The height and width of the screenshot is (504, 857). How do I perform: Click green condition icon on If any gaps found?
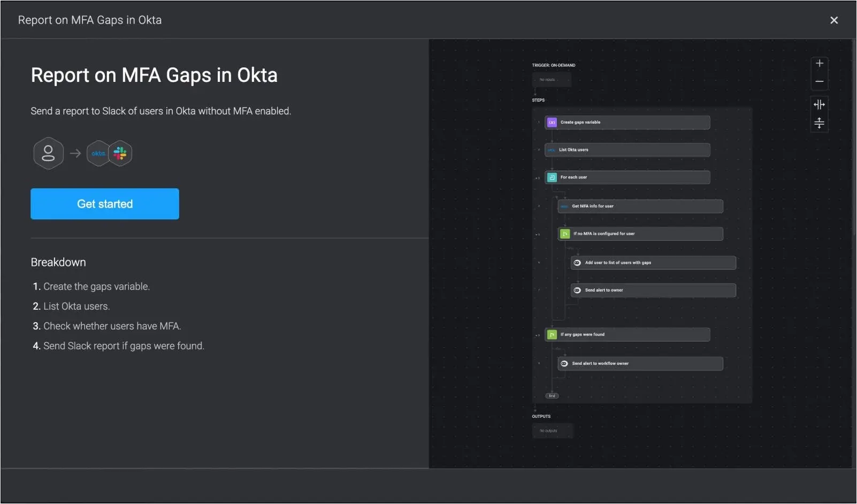[552, 334]
